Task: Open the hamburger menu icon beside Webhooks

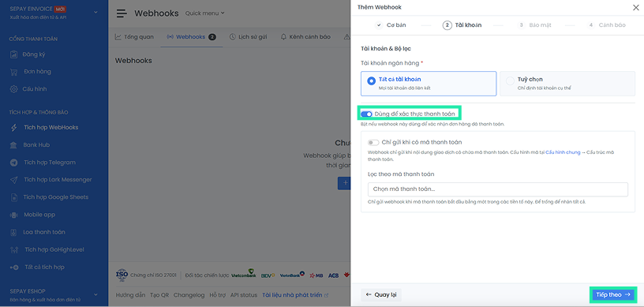Action: [122, 13]
